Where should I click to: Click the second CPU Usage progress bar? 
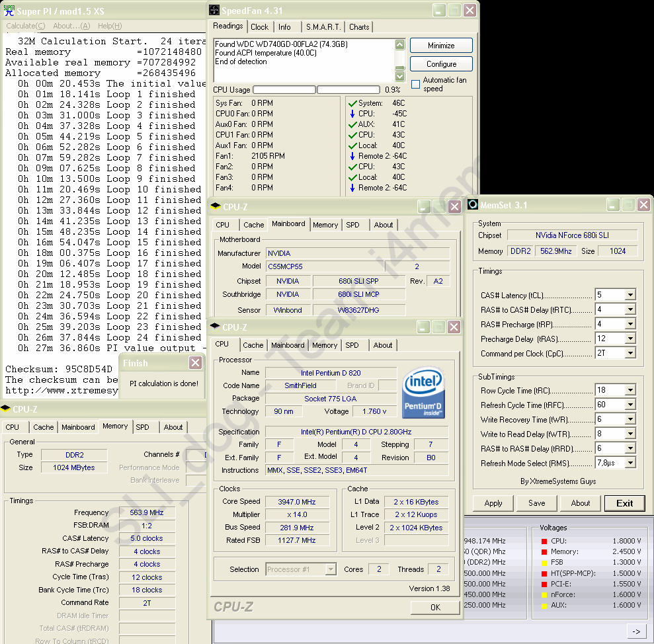click(x=348, y=90)
